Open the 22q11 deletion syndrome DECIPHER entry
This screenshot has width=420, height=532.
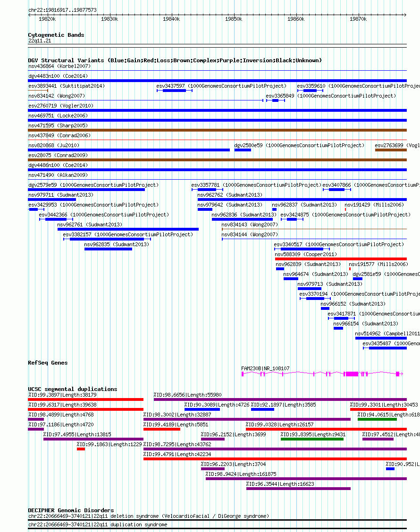149,516
